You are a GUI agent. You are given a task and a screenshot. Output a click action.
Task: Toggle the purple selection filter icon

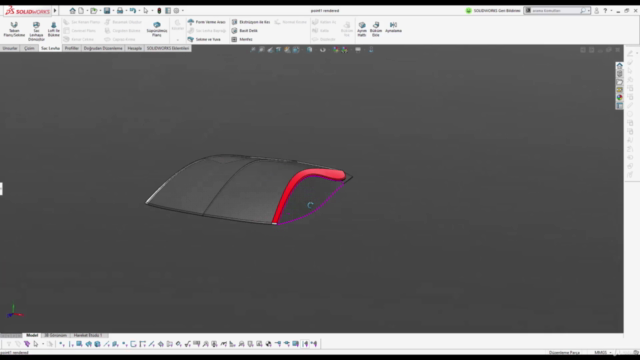(x=27, y=344)
